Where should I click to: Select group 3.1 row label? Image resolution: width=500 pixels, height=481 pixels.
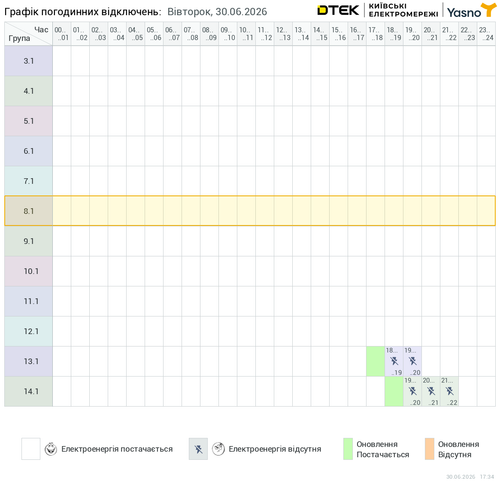click(28, 61)
